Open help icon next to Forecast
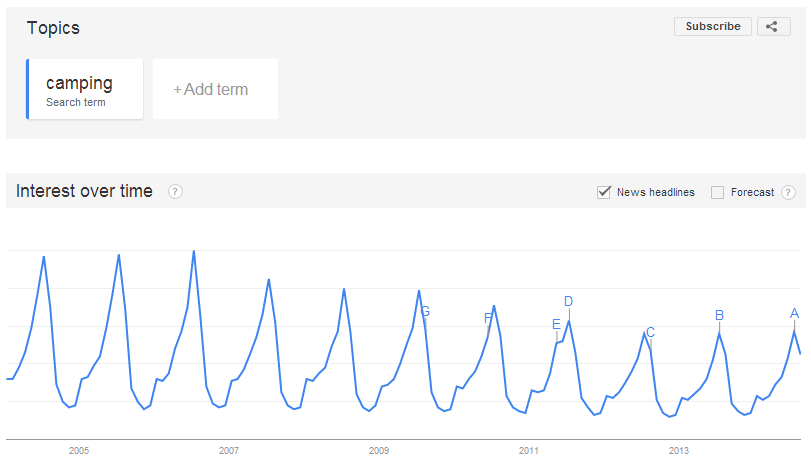The image size is (811, 466). (788, 192)
